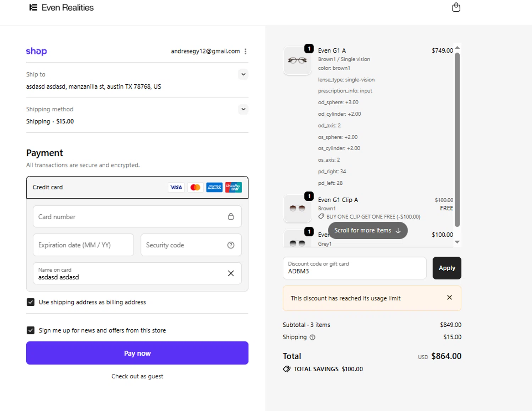Click the UnionPay icon
This screenshot has height=411, width=532.
coord(233,187)
